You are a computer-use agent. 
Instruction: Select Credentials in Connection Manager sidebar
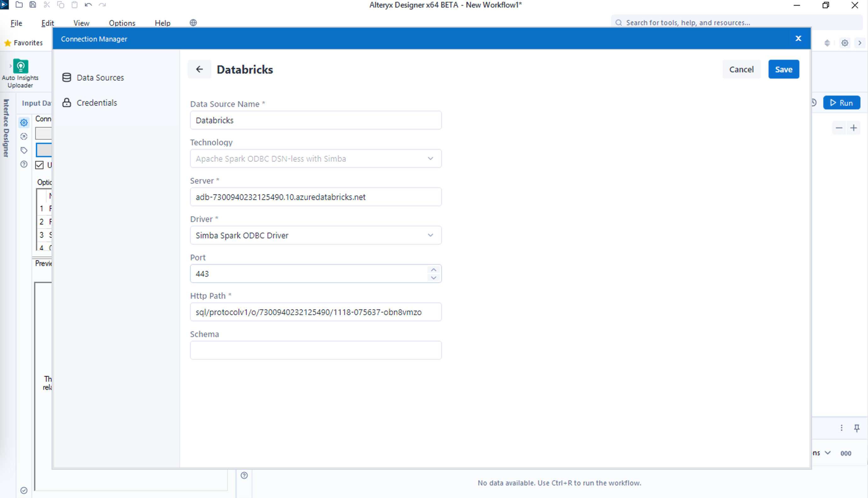(97, 102)
